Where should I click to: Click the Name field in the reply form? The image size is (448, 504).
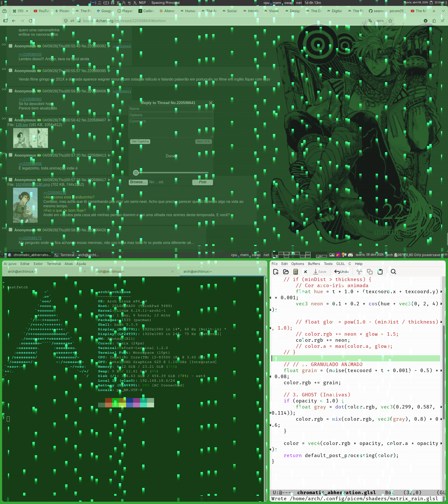(x=171, y=109)
